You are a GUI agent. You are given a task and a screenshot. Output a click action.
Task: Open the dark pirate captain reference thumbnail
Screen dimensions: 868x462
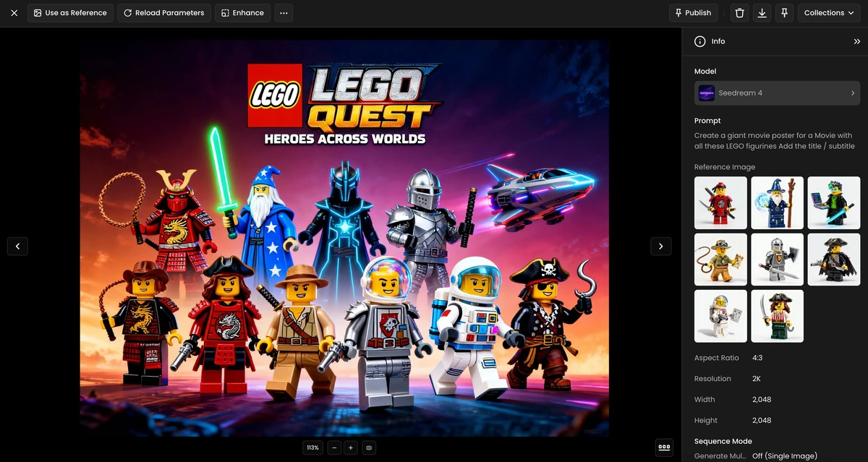pos(834,259)
